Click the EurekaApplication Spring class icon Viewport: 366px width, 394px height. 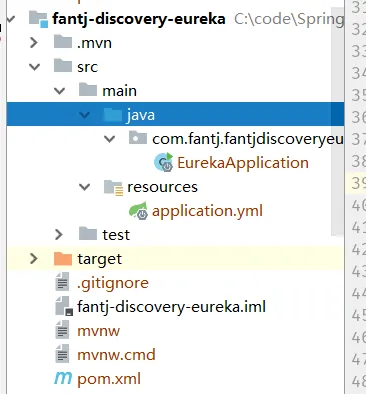(x=164, y=162)
